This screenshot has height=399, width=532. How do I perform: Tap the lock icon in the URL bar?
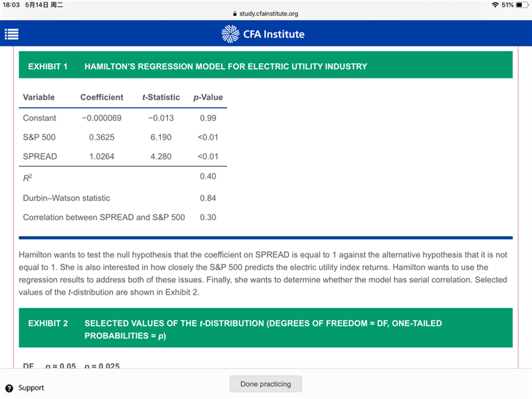(235, 14)
